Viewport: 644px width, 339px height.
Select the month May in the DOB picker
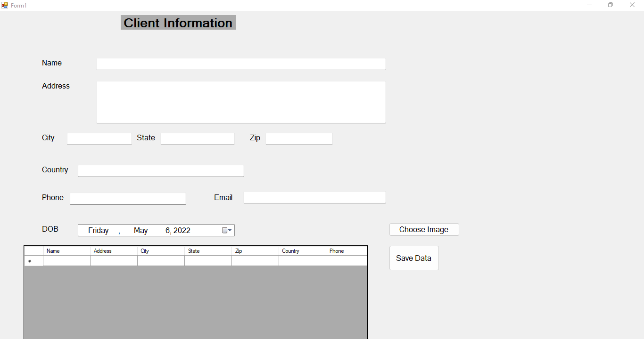140,230
